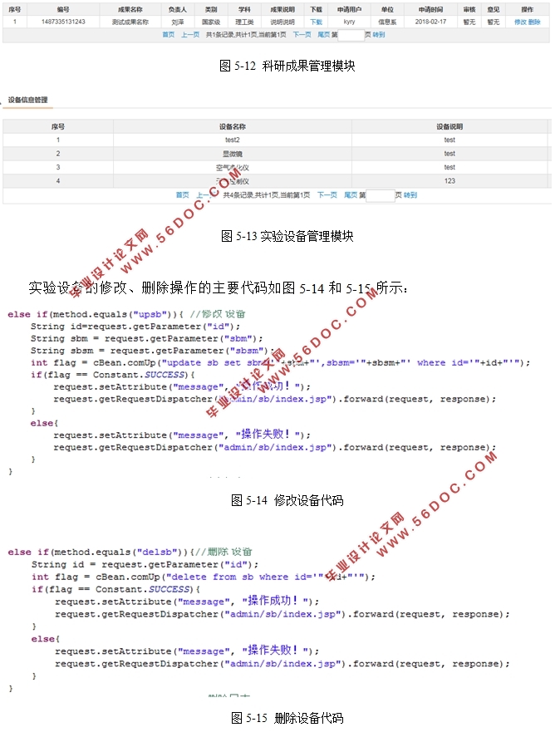Click the 下载 link in the results row

[x=316, y=22]
